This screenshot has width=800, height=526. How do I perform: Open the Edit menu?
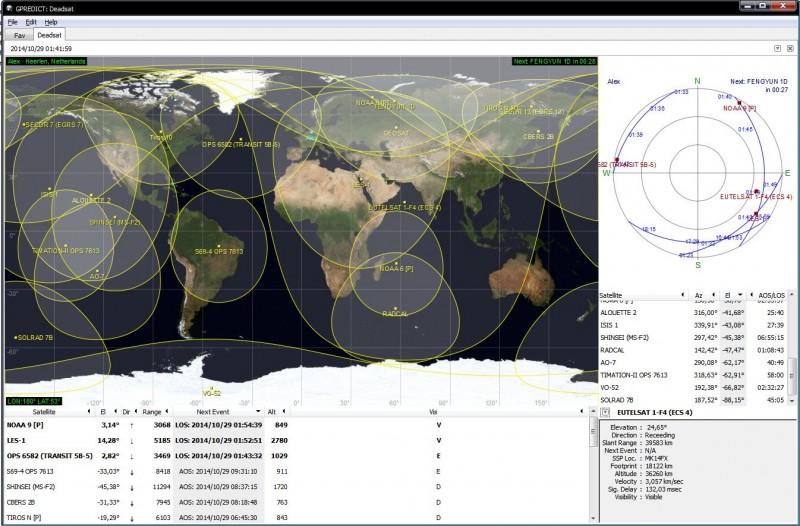click(x=31, y=21)
